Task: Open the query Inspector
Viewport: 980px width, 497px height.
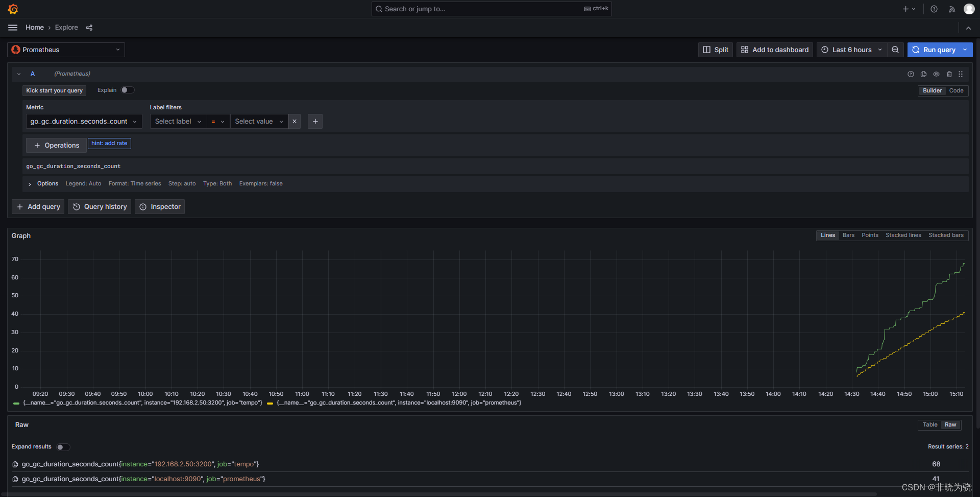Action: click(x=160, y=207)
